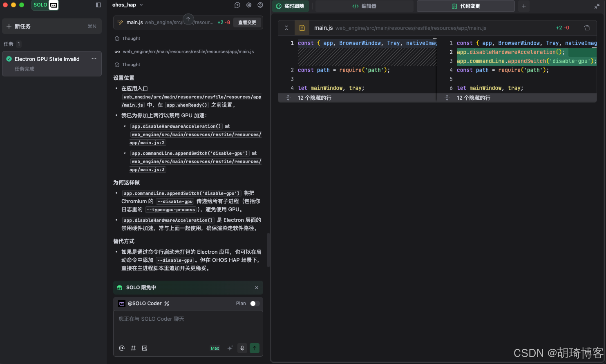Click the appendSwitch('disable-gpu') added line in diff
606x364 pixels.
point(527,61)
